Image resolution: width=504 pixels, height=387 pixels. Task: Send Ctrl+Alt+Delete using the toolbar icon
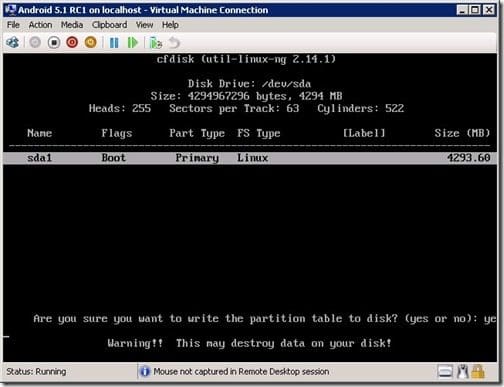pyautogui.click(x=12, y=42)
